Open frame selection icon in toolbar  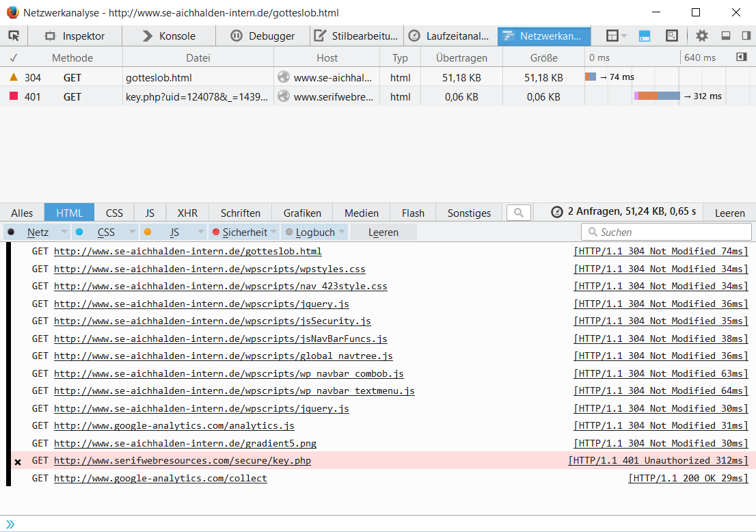pyautogui.click(x=612, y=36)
